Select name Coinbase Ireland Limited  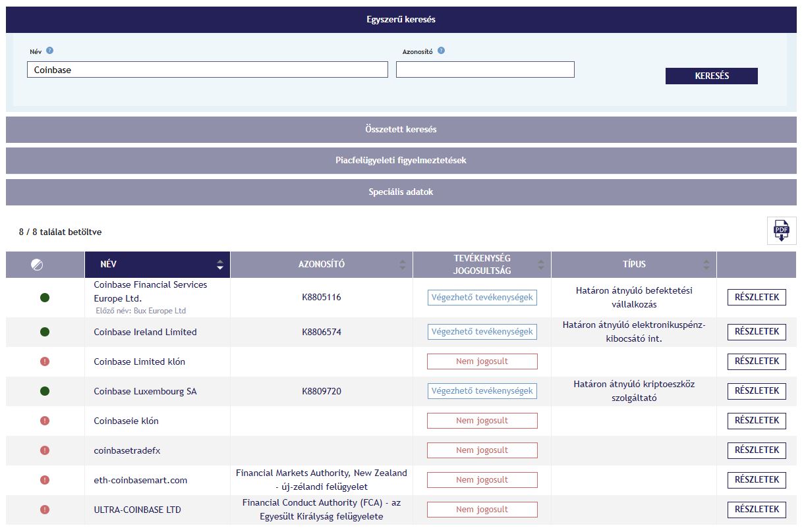click(x=145, y=332)
